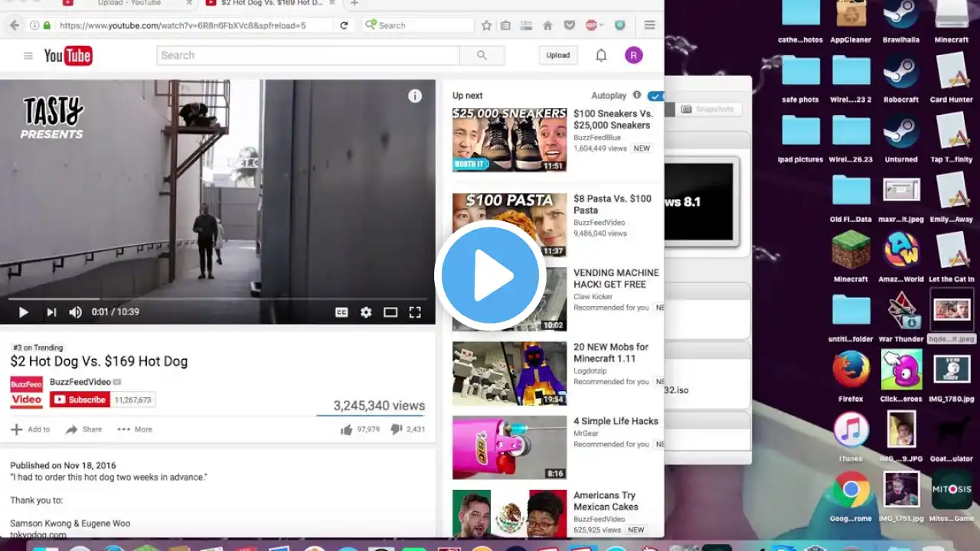The height and width of the screenshot is (551, 980).
Task: Switch to theater mode view
Action: (x=390, y=312)
